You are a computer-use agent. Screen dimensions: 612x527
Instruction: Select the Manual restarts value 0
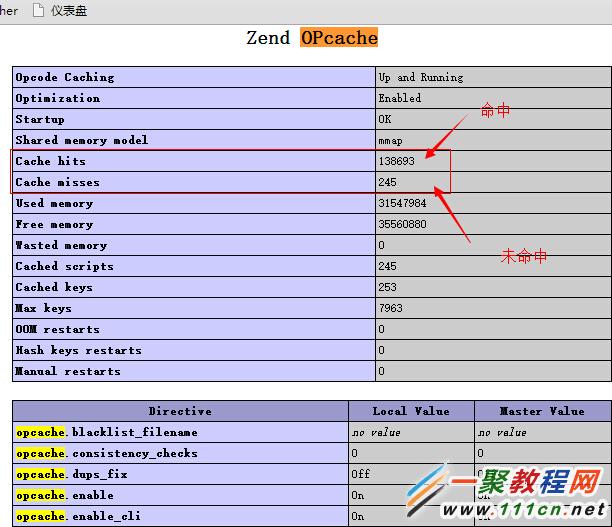pos(381,371)
